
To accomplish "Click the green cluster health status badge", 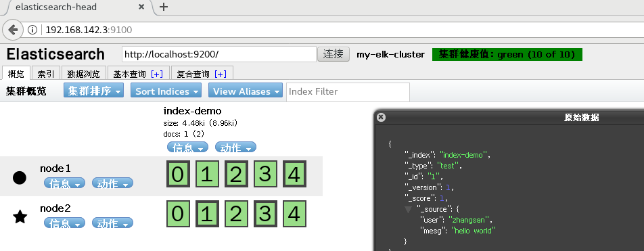I will pos(507,55).
